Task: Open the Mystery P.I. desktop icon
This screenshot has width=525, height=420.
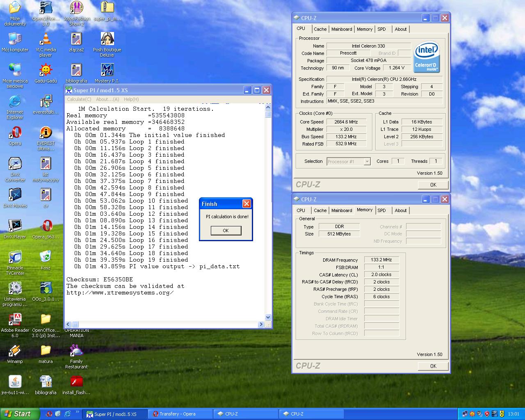Action: pos(107,71)
